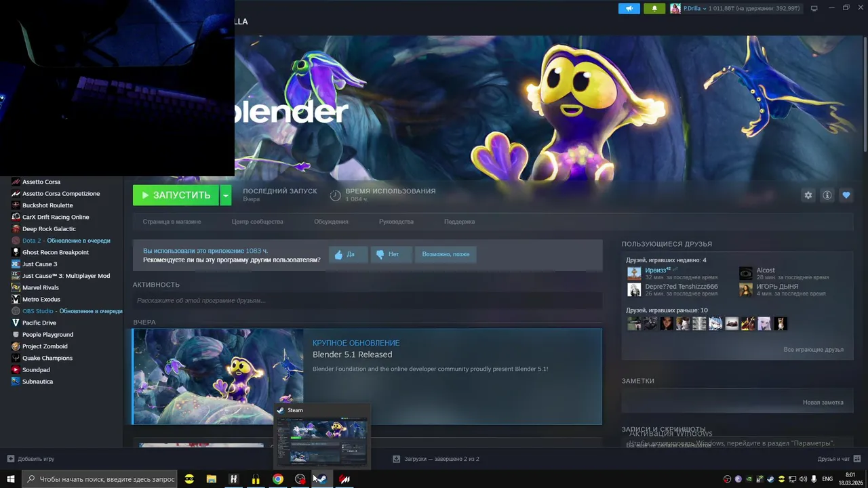Click the activity text field
The width and height of the screenshot is (868, 488).
tap(368, 300)
